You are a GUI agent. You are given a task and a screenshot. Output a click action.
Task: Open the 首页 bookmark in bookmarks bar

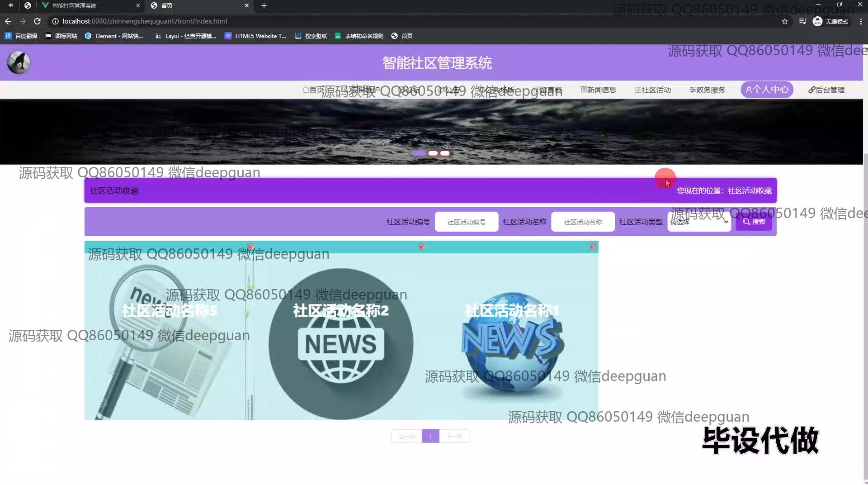[402, 36]
